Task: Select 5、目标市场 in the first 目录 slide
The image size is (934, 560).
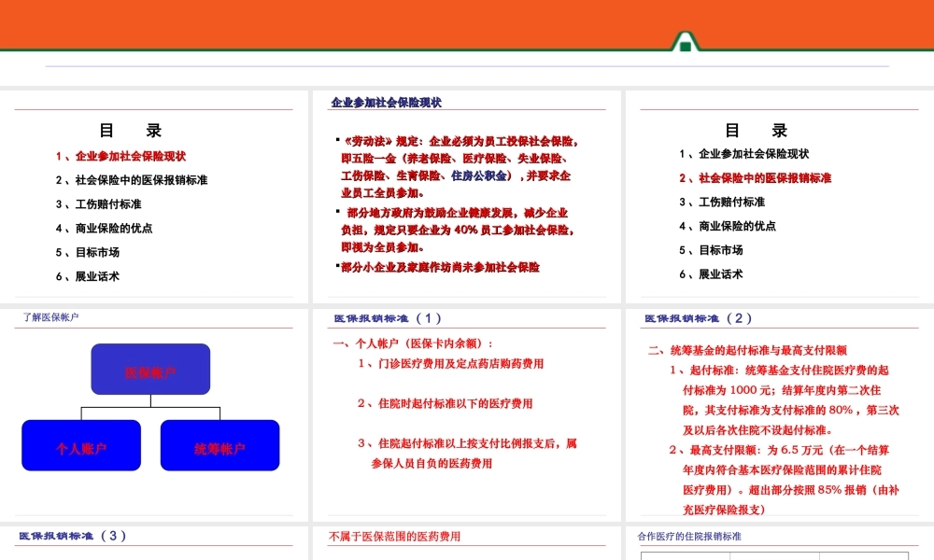Action: (x=88, y=252)
